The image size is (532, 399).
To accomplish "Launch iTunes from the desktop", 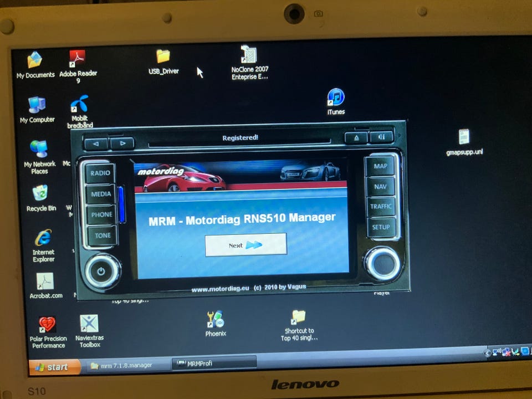I will pos(336,101).
